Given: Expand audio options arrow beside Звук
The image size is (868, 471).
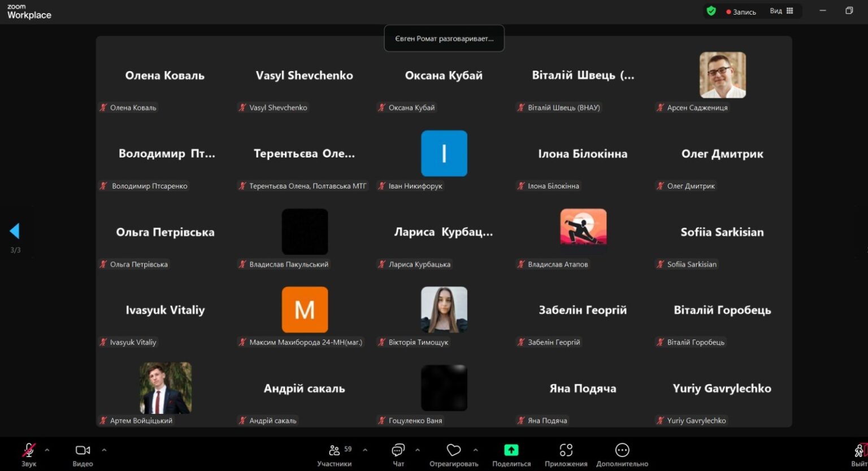Looking at the screenshot, I should click(47, 450).
